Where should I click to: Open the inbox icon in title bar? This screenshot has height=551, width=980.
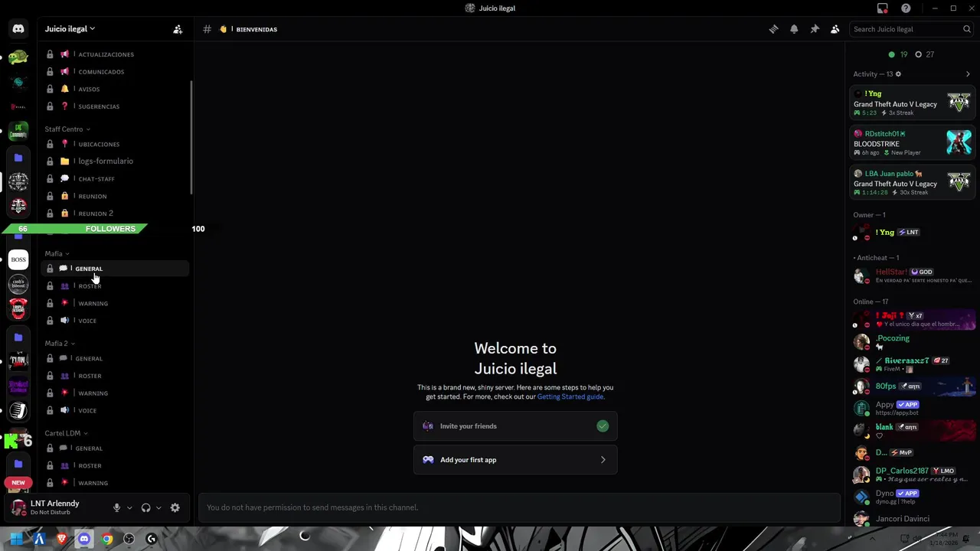click(883, 8)
